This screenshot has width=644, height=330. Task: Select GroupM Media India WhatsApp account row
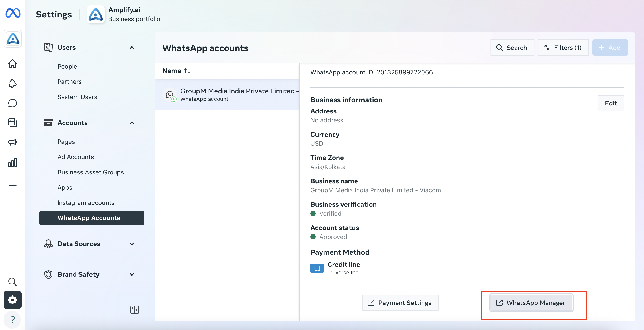pyautogui.click(x=227, y=95)
